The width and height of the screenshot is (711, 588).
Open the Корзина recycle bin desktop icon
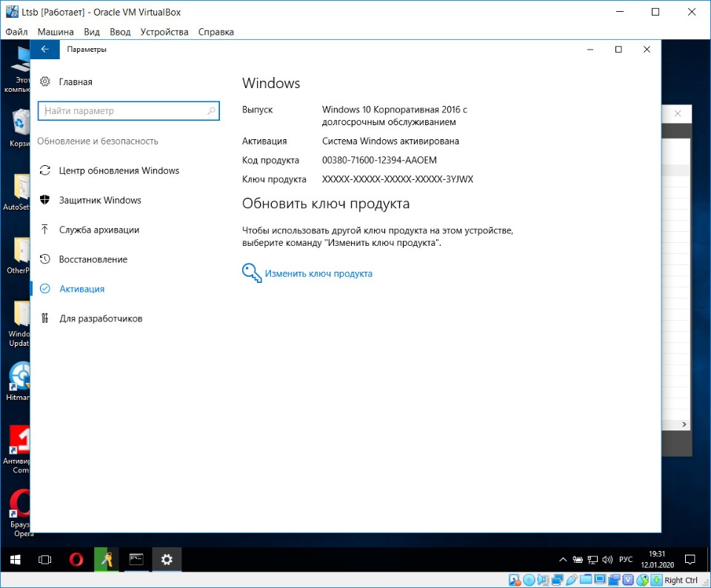click(20, 129)
